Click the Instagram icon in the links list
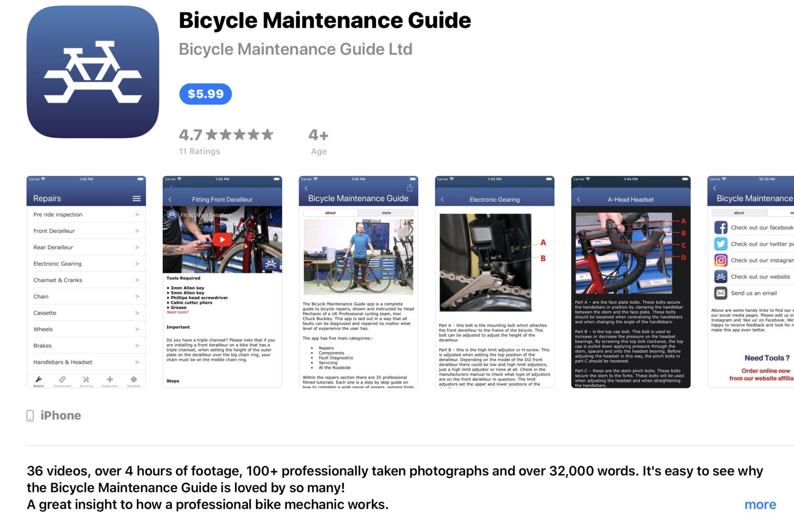Screen dimensions: 794x532 click(721, 260)
